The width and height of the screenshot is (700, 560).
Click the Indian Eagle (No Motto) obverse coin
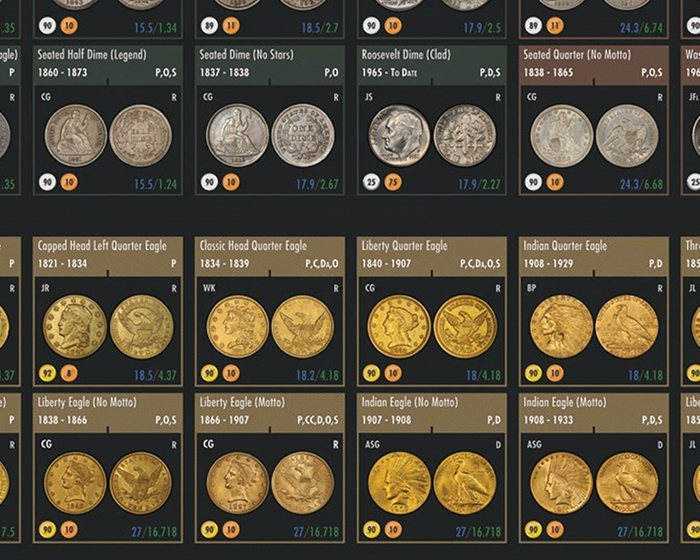(399, 483)
